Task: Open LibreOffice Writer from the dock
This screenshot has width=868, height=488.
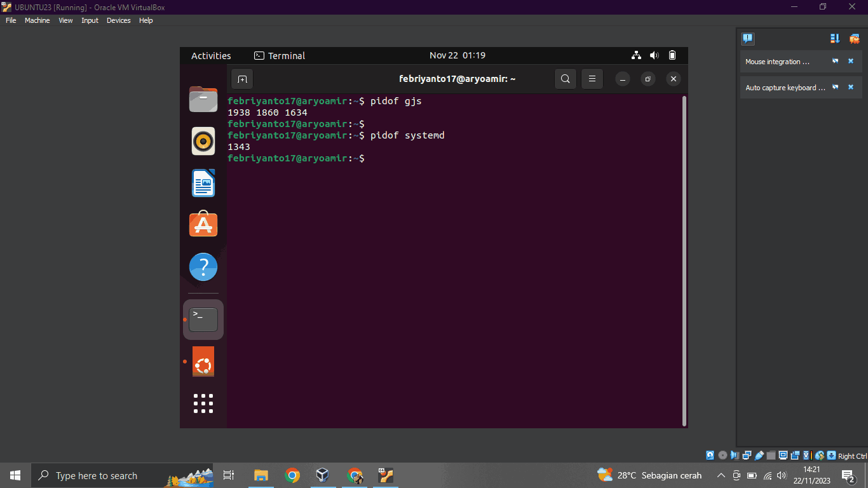Action: (x=203, y=183)
